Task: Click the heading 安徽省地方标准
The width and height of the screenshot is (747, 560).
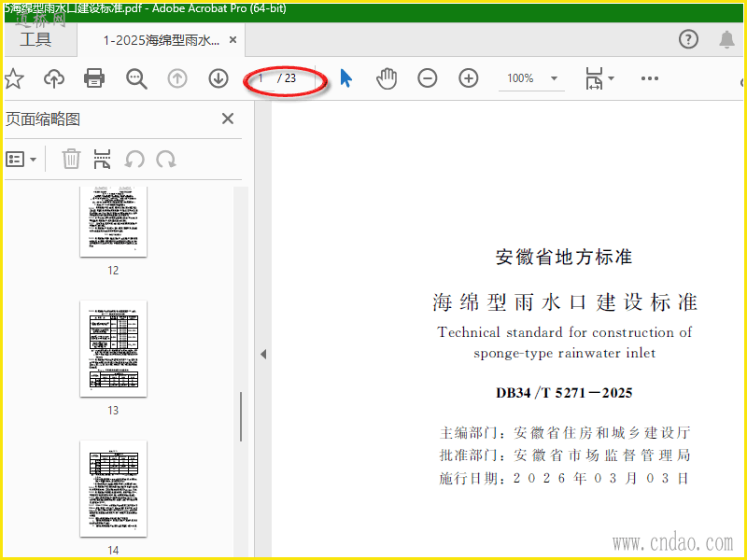Action: point(564,258)
